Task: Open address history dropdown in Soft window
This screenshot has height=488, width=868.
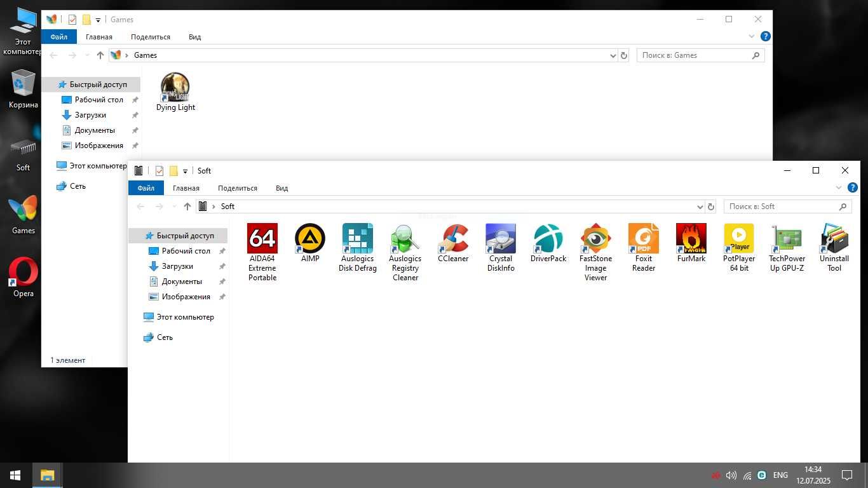Action: point(700,207)
